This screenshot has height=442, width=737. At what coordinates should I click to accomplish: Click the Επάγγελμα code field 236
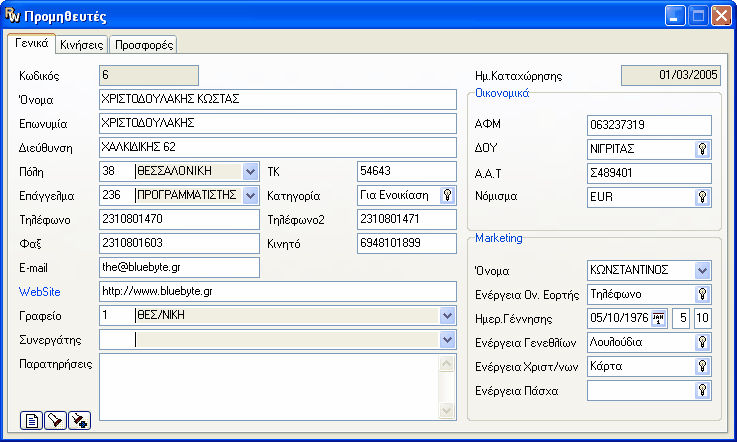pyautogui.click(x=117, y=195)
